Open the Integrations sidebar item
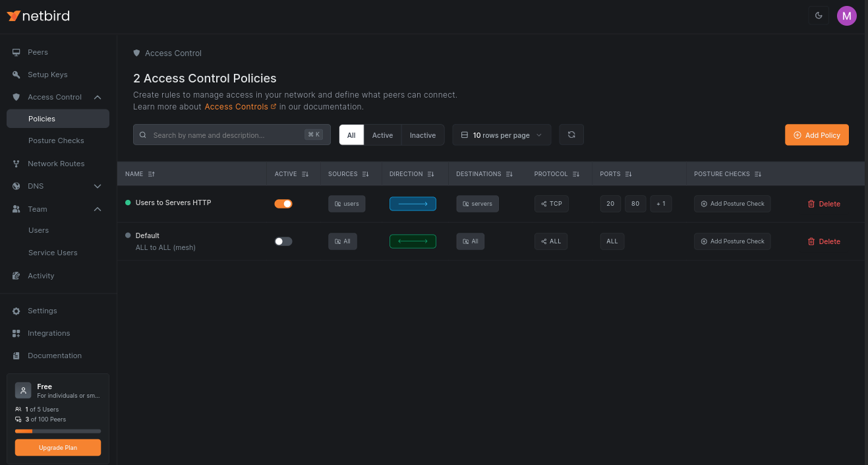The image size is (868, 465). tap(50, 333)
